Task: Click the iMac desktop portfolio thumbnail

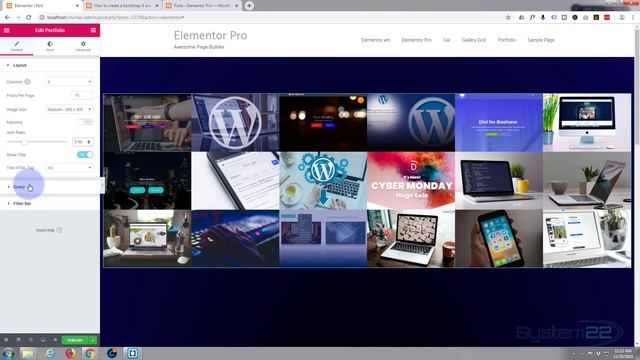Action: coord(587,122)
